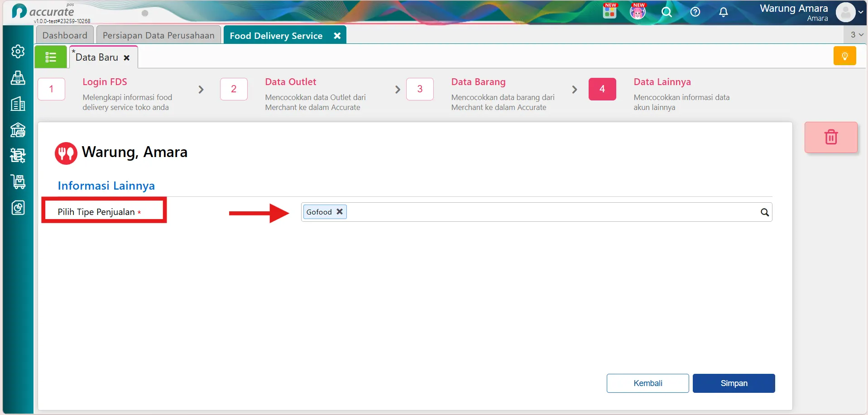This screenshot has height=415, width=868.
Task: Open the warehouse sidebar icon
Action: [x=18, y=130]
